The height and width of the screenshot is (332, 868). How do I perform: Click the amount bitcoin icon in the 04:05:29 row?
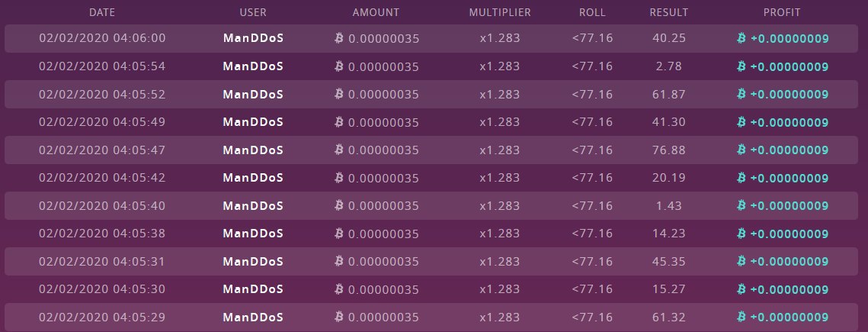(339, 317)
